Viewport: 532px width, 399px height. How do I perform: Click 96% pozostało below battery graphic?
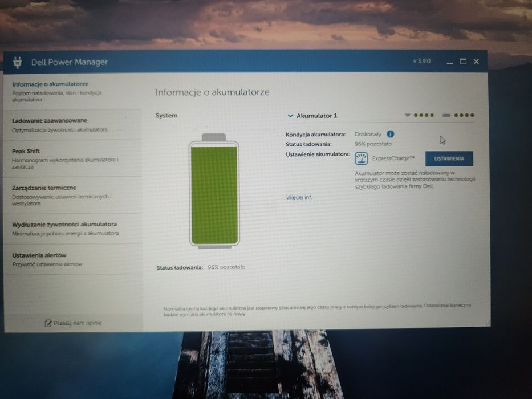coord(226,267)
